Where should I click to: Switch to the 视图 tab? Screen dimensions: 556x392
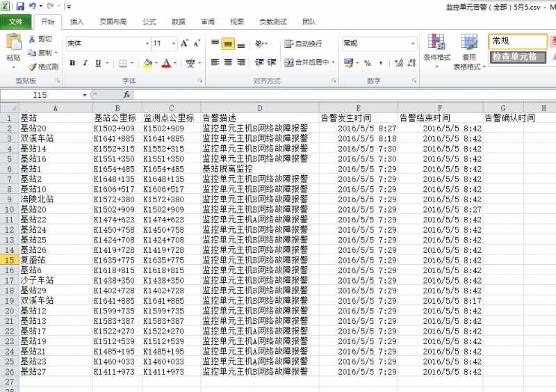click(x=237, y=22)
